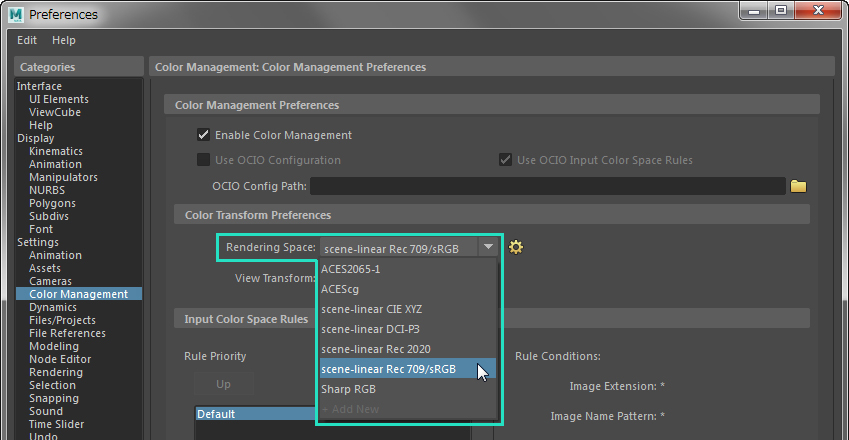Open the Selection category

pos(52,385)
